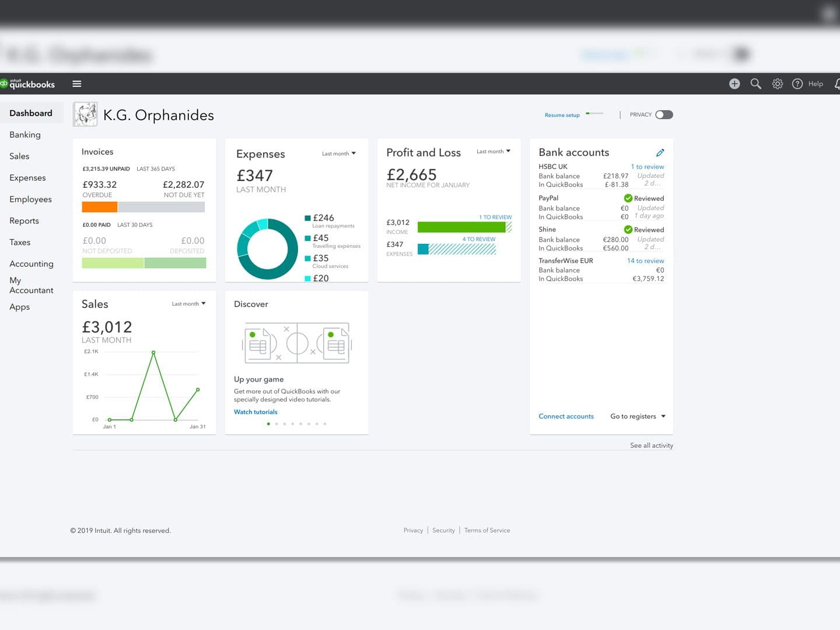Open Taxes in sidebar
The height and width of the screenshot is (630, 840).
20,243
